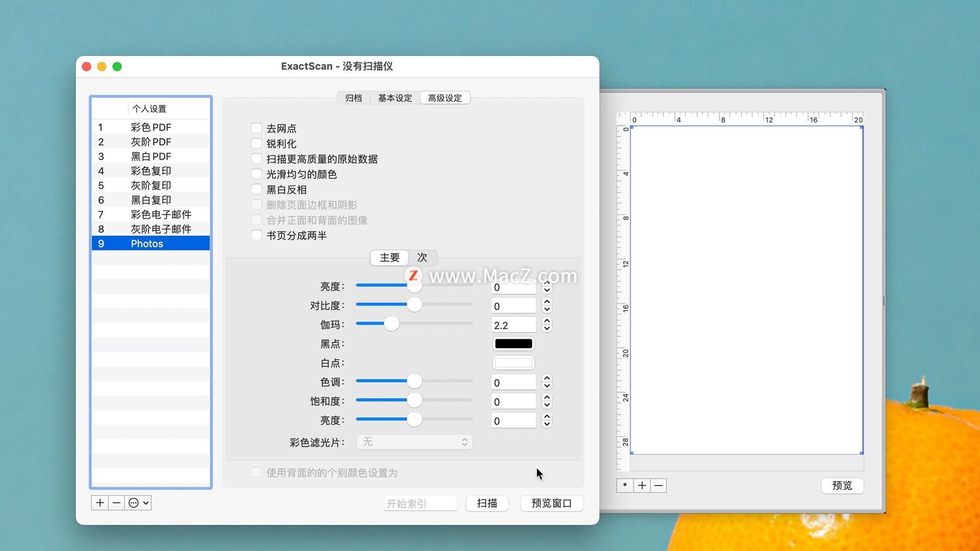Click inside the white preview scan area

(x=747, y=290)
